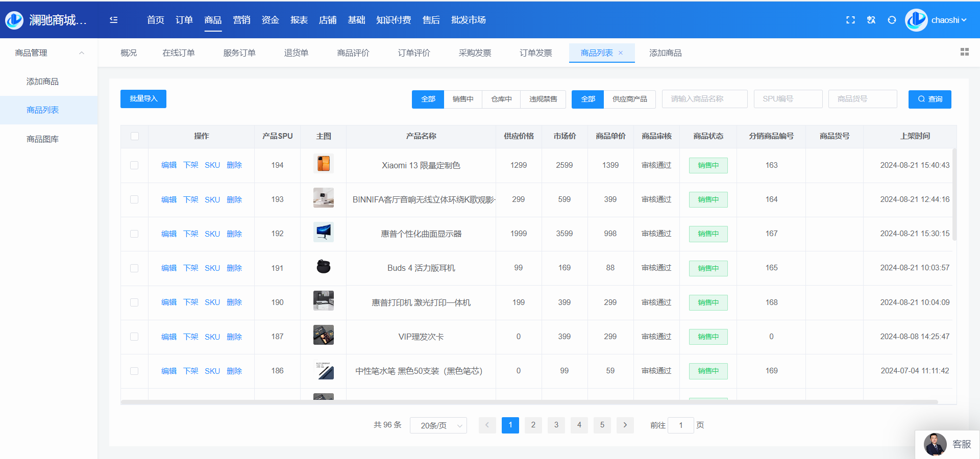The height and width of the screenshot is (459, 980).
Task: Enter fullscreen with the expand icon
Action: (x=850, y=20)
